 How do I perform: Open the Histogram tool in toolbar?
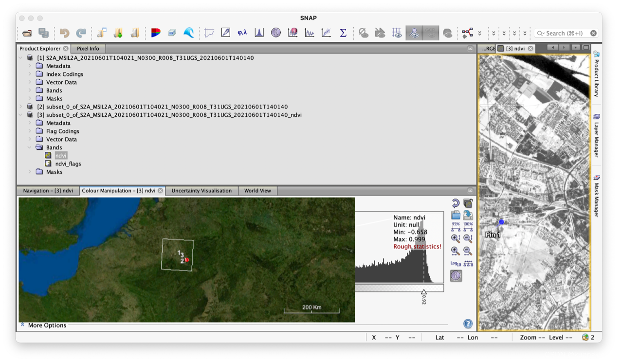click(x=259, y=33)
